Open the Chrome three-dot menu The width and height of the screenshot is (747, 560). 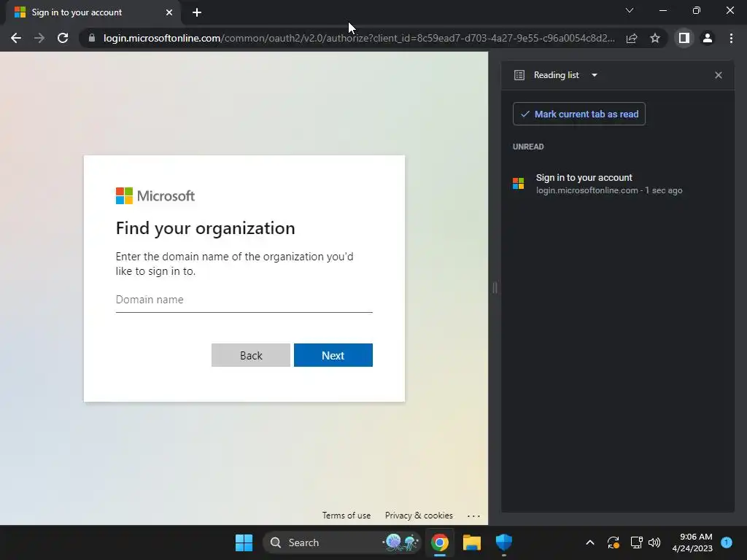coord(731,38)
